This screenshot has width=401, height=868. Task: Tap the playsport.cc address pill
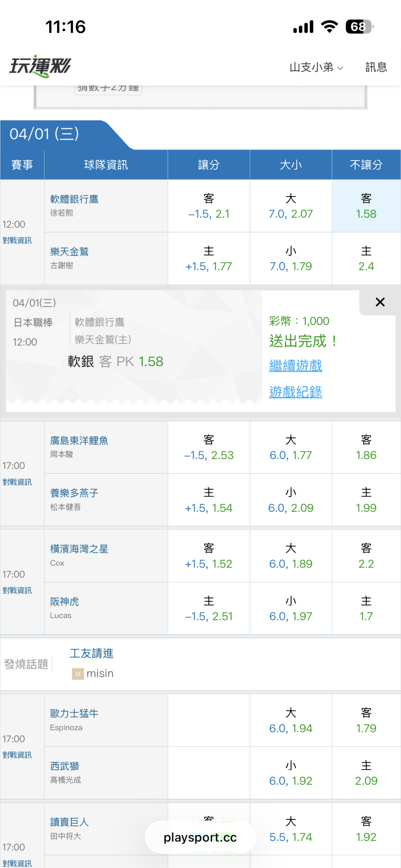tap(200, 838)
